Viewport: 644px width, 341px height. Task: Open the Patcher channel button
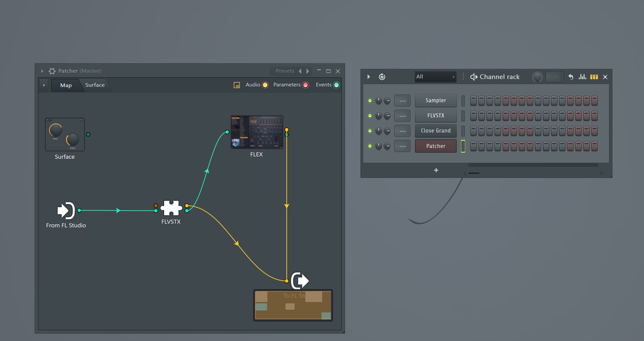[x=436, y=146]
